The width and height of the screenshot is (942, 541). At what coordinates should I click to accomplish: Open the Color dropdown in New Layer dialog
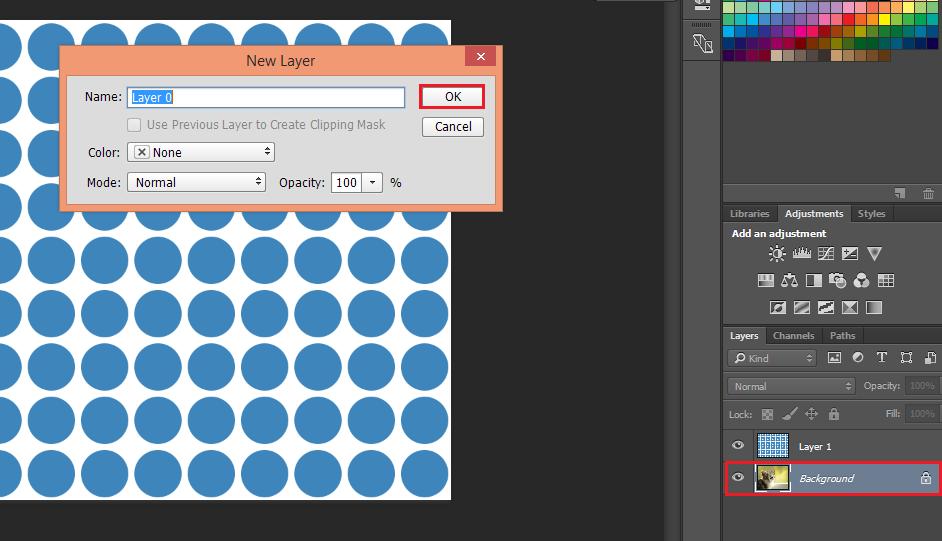coord(201,152)
